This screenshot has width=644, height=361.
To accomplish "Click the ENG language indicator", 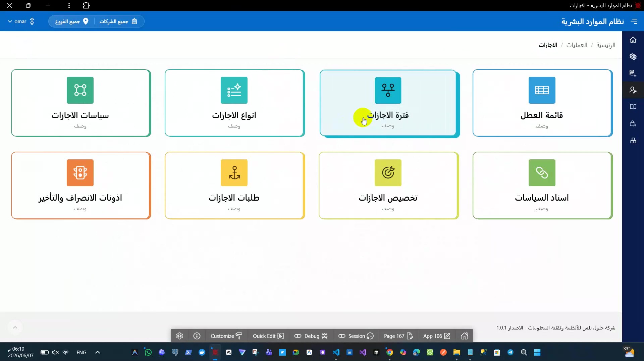I will click(x=82, y=352).
